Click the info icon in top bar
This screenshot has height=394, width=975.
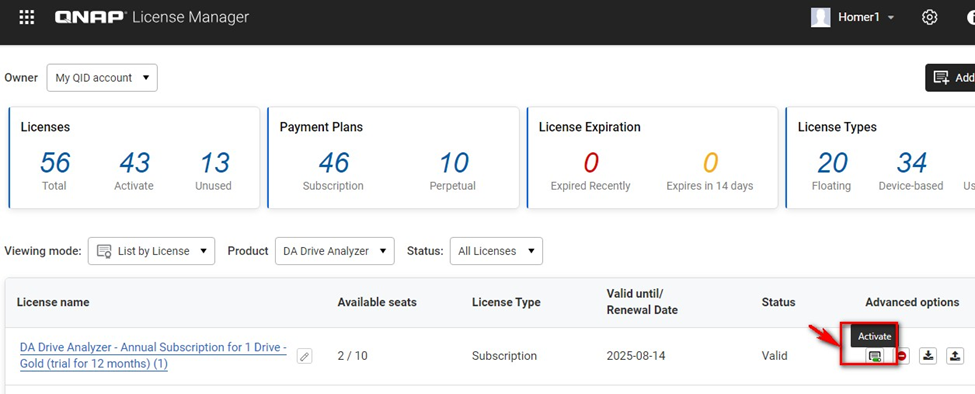coord(969,17)
